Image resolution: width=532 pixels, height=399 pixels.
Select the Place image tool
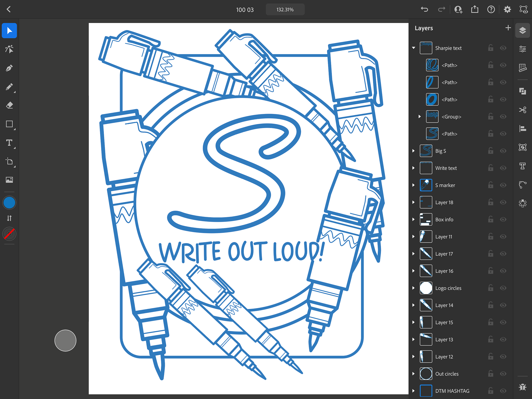coord(9,180)
